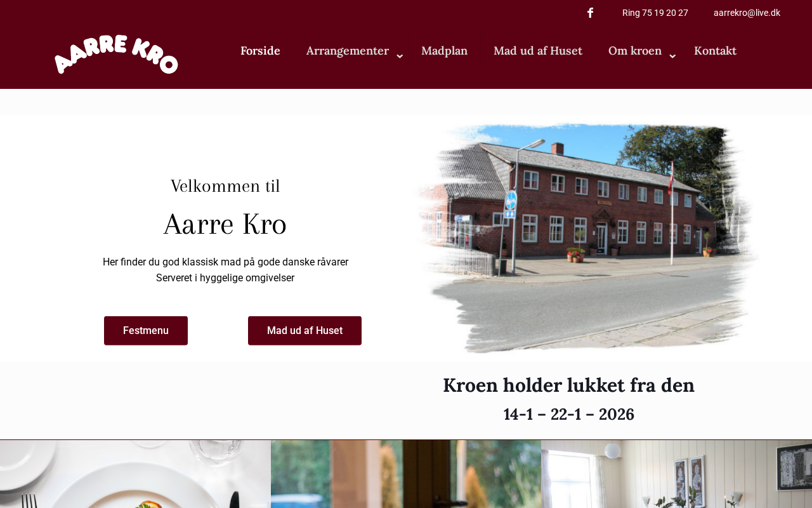Go to the Kontakt page
This screenshot has width=812, height=508.
(715, 51)
